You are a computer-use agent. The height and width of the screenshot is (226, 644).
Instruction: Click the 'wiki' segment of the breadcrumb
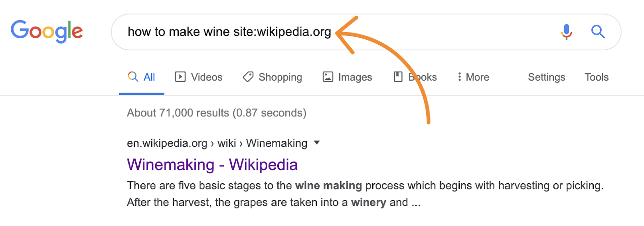227,143
